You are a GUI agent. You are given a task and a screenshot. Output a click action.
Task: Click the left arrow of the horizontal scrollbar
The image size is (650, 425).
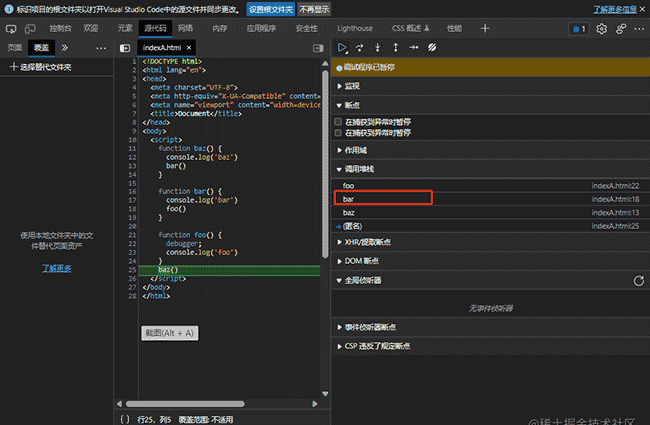119,403
